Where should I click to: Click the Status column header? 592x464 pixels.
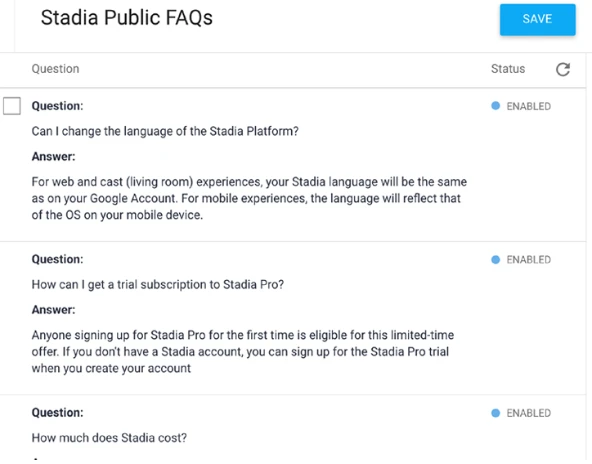click(508, 69)
